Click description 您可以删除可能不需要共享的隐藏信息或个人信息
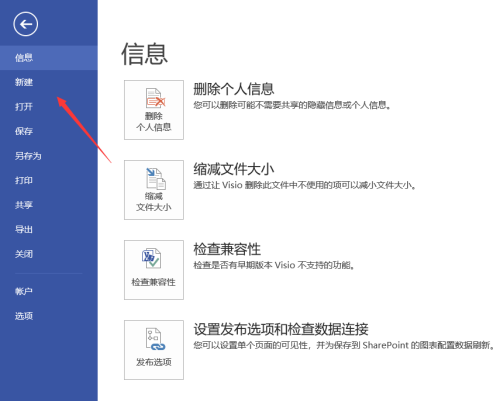Screen dimensions: 500x401 point(292,105)
